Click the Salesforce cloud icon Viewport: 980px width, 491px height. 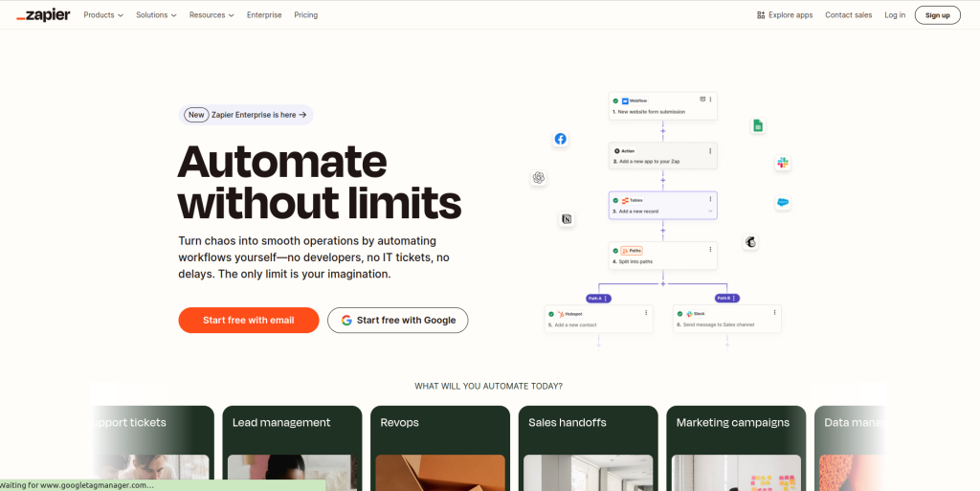782,202
